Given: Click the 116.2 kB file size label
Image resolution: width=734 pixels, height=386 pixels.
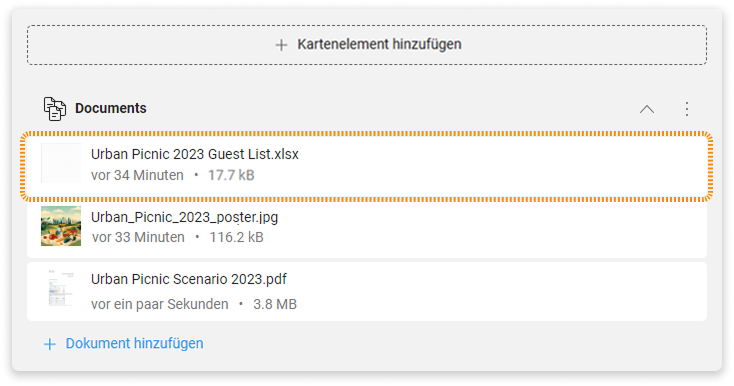Looking at the screenshot, I should point(236,237).
